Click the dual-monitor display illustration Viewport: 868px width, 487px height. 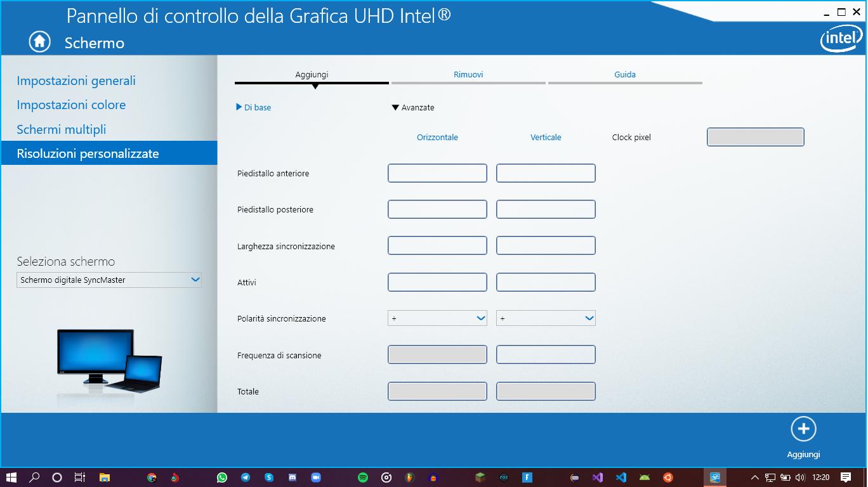point(108,361)
